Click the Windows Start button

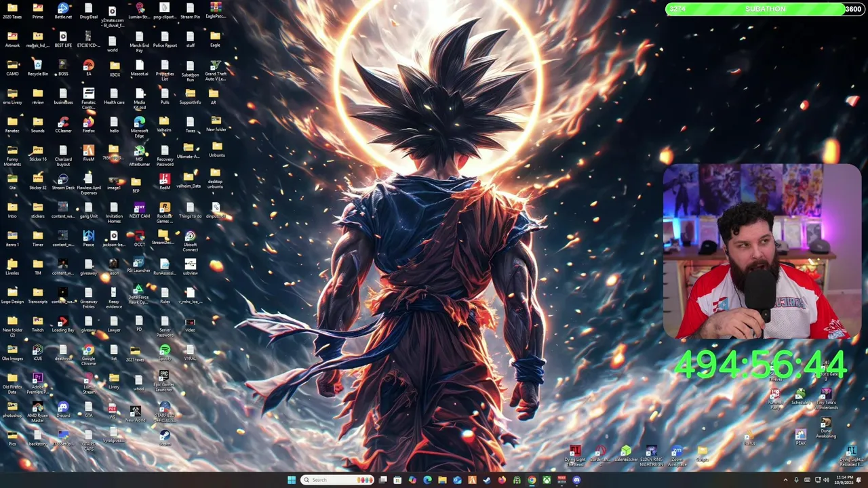[x=292, y=480]
